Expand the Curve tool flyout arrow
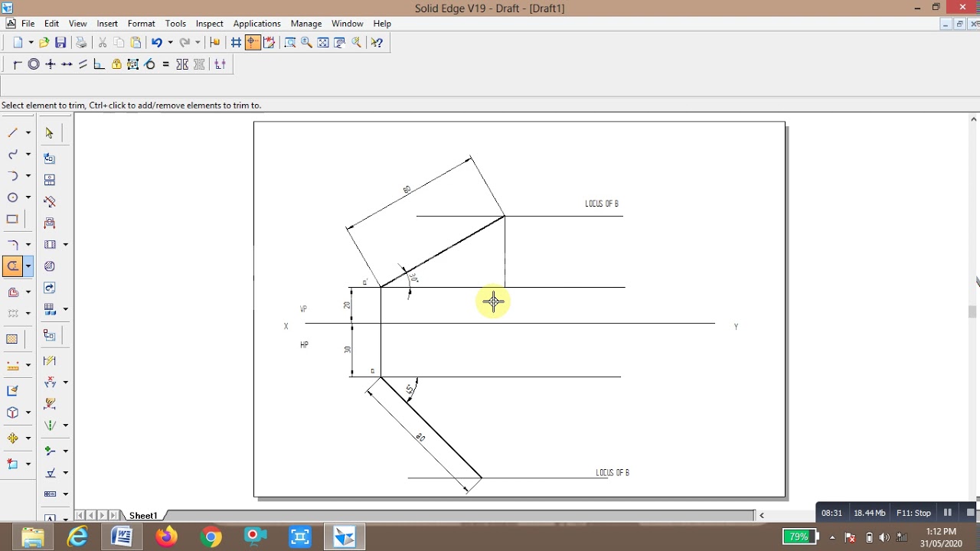 tap(28, 155)
